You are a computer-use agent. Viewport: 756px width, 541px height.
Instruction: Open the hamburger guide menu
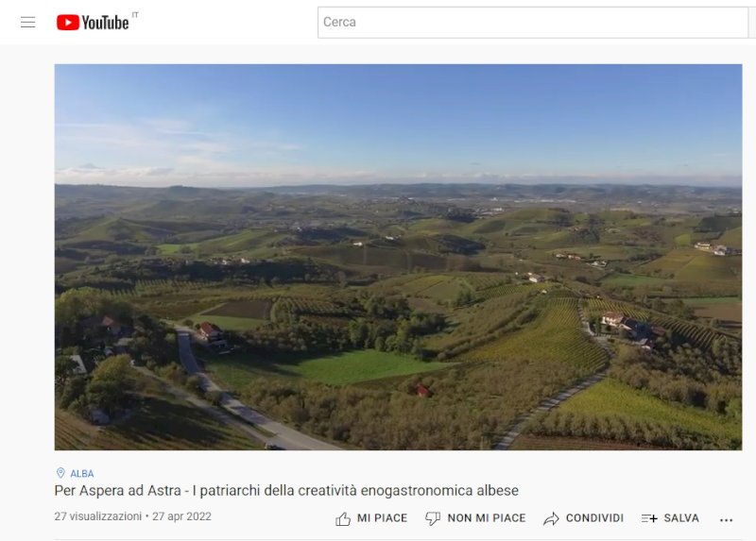pos(28,22)
